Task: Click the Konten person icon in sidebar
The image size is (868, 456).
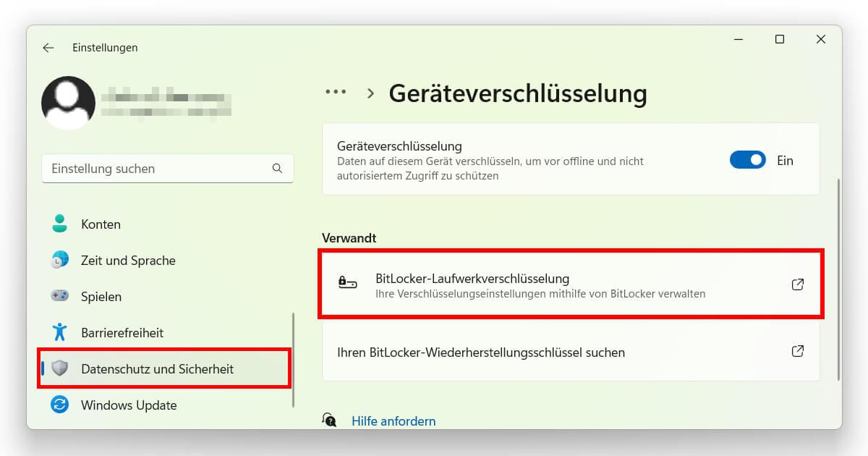Action: pyautogui.click(x=59, y=224)
